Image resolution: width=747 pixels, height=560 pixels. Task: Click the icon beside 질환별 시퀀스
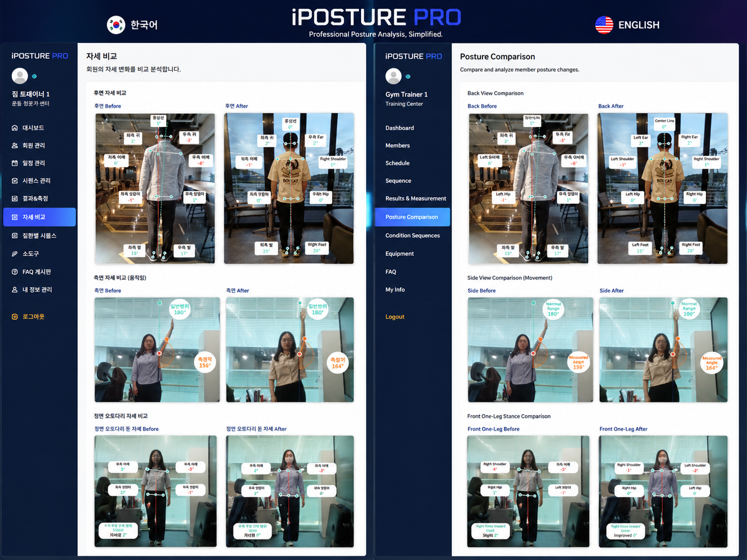click(14, 236)
